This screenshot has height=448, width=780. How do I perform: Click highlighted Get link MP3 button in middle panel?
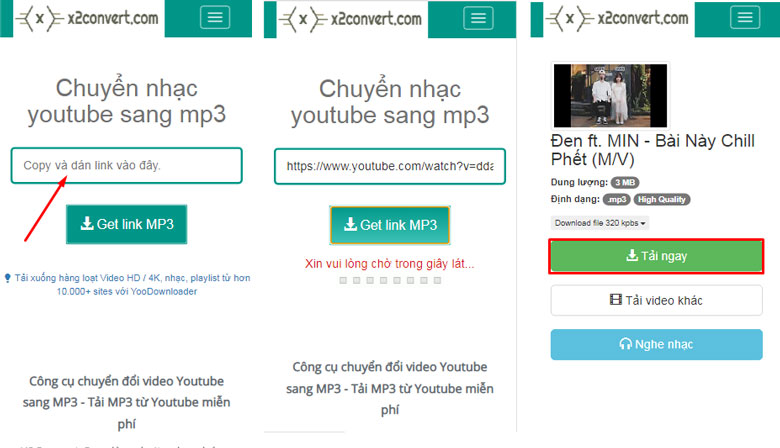pyautogui.click(x=390, y=225)
